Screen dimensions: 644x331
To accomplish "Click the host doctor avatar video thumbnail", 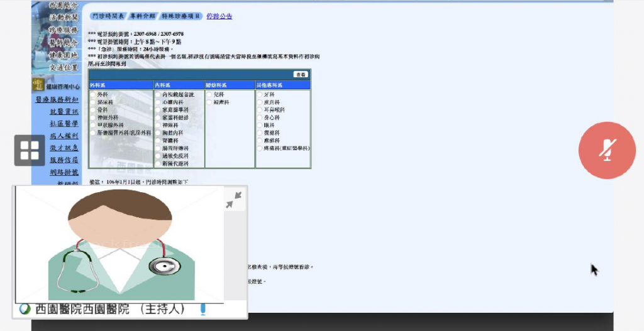I will [119, 245].
